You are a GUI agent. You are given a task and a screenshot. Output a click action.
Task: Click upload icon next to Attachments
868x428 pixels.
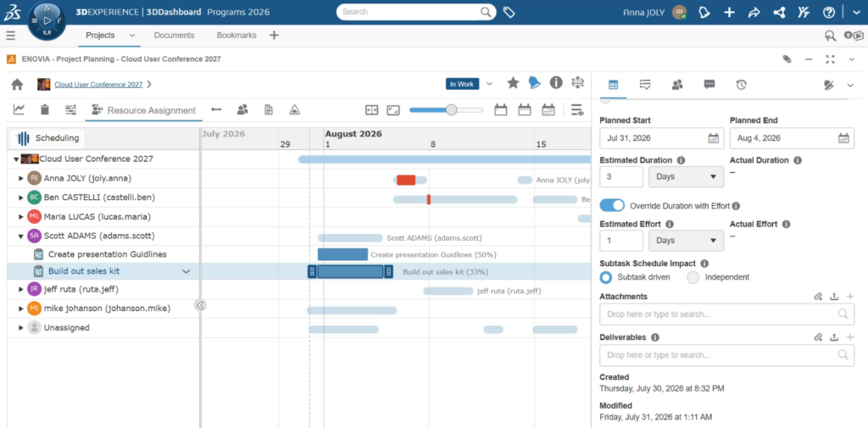(x=834, y=297)
